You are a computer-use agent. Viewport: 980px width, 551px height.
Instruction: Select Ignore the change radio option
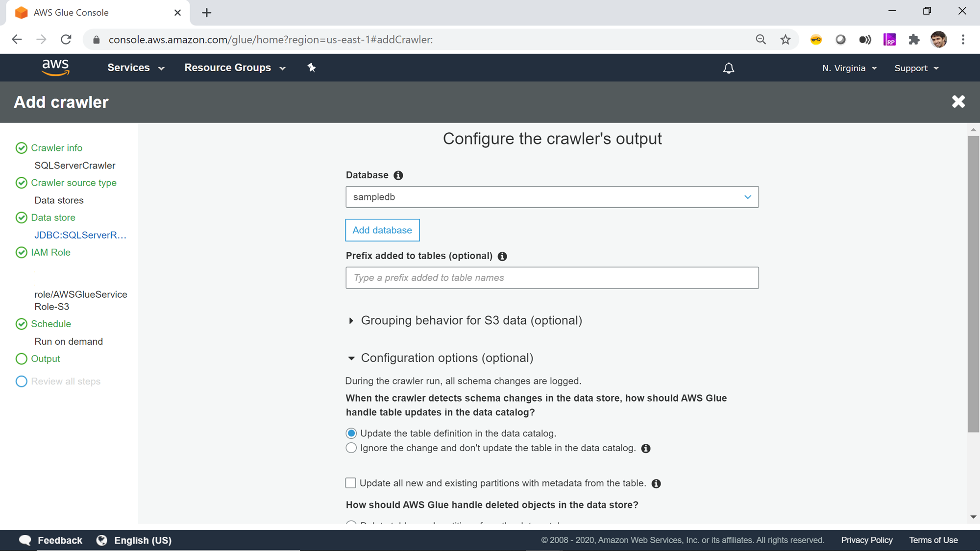click(351, 448)
